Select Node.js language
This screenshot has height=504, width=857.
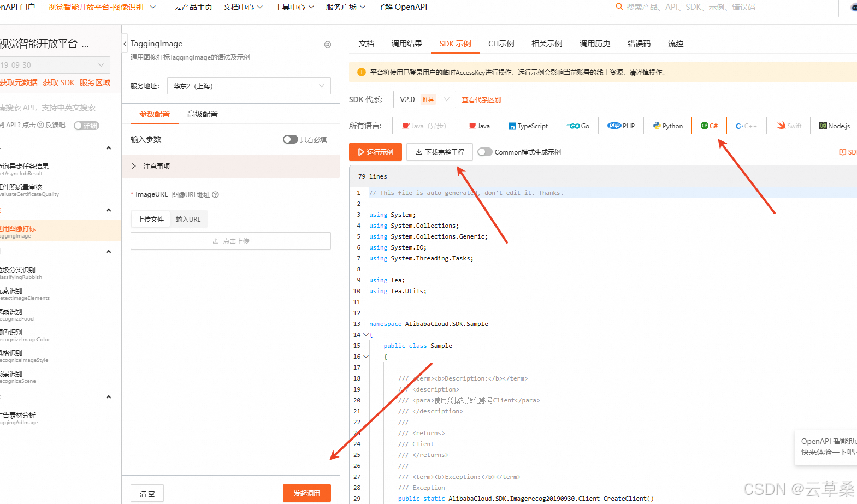coord(834,126)
